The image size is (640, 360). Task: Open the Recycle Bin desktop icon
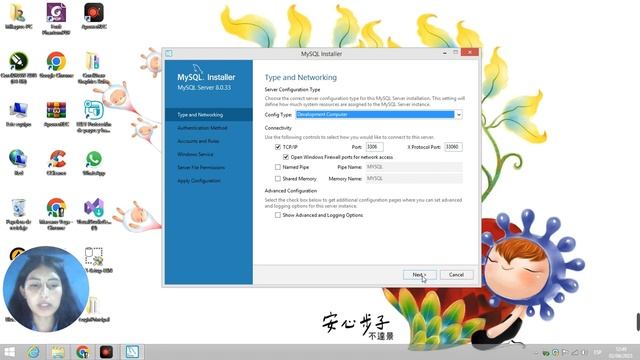point(18,214)
